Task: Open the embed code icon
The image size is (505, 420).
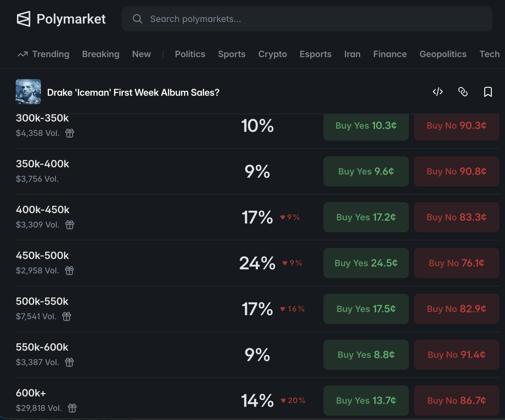Action: [438, 92]
